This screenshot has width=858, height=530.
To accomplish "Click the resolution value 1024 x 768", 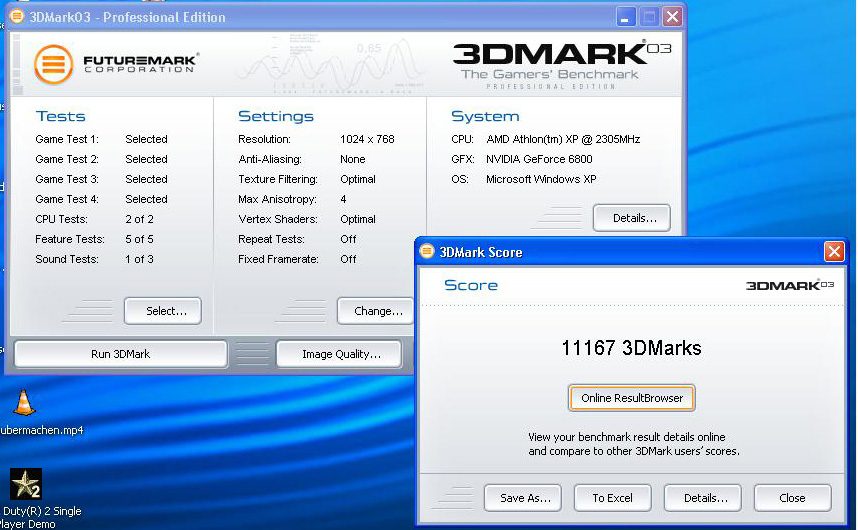I will [x=367, y=139].
